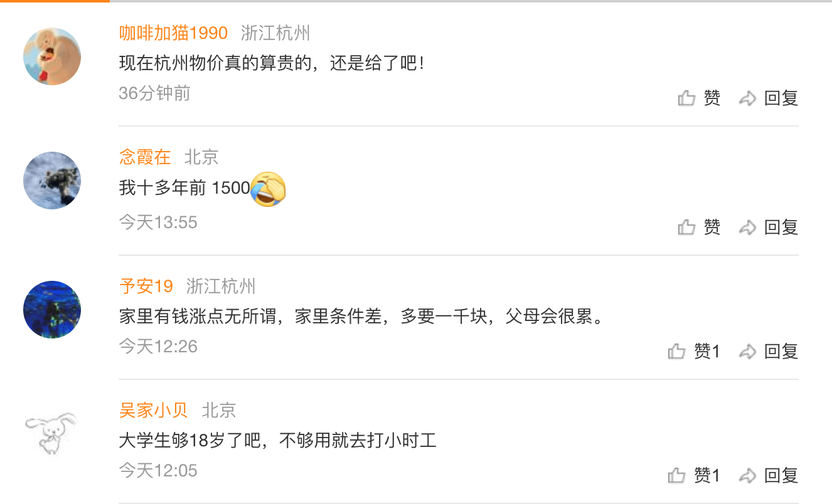Click the reply arrow on 念霞在's comment
Image resolution: width=832 pixels, height=504 pixels.
click(x=747, y=228)
